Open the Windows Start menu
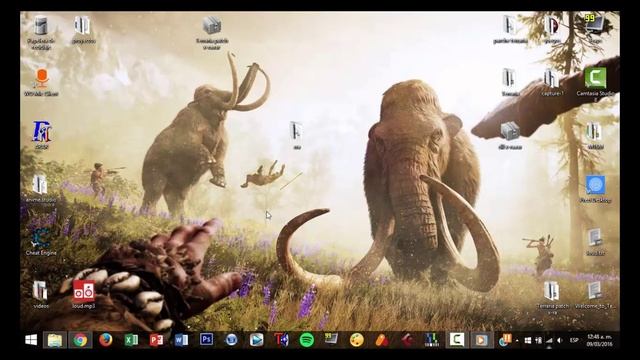Viewport: 640px width, 360px height. [31, 340]
